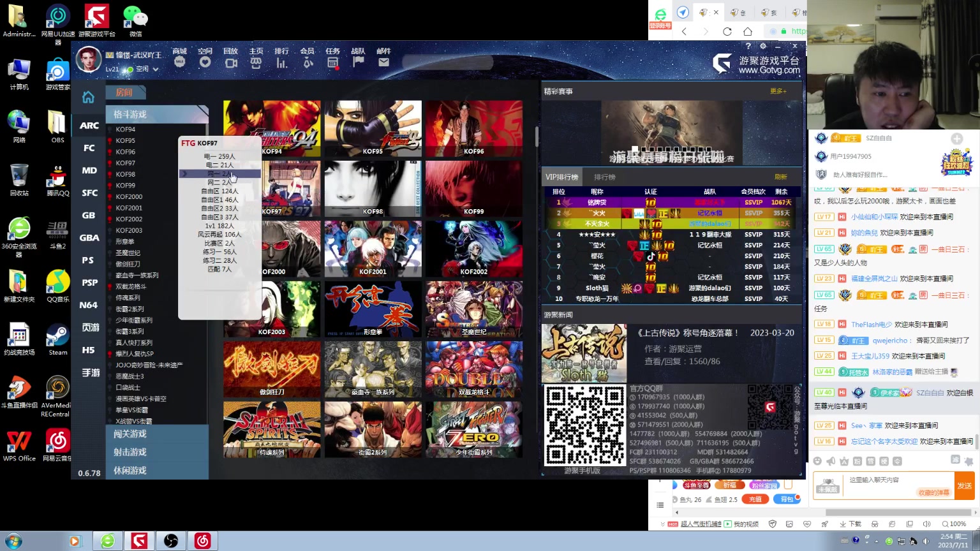Expand the 空闲 status dropdown

coord(156,69)
